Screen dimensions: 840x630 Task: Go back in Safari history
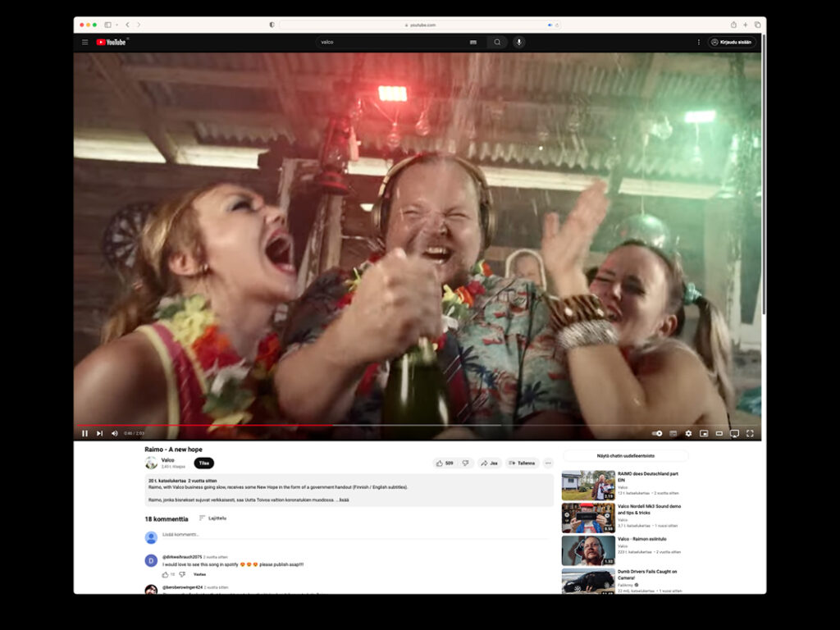(127, 25)
